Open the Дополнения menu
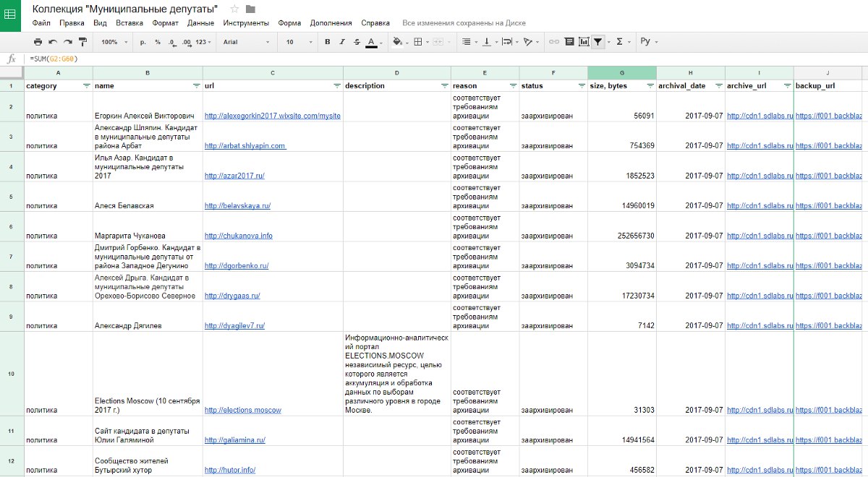The image size is (868, 477). 331,23
